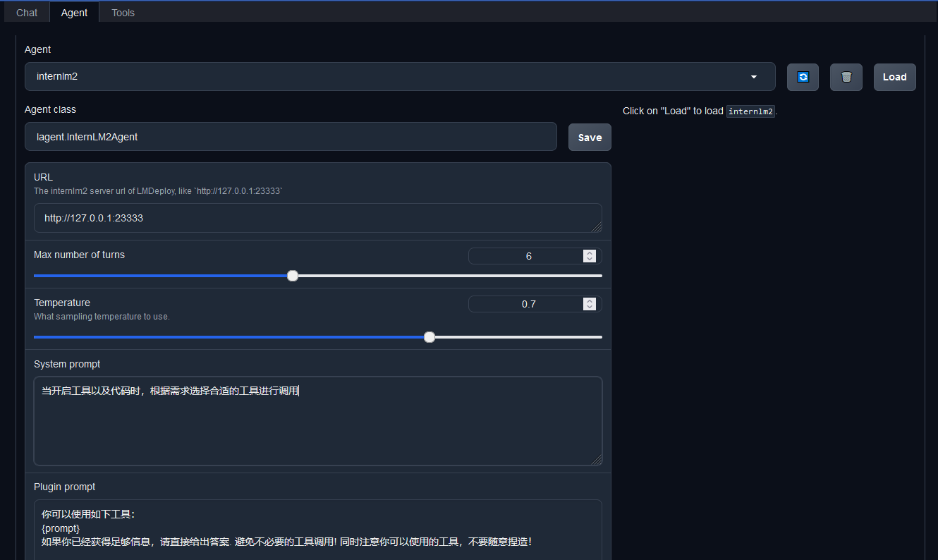Screen dimensions: 938x560
Task: Delete the selected agent with trash icon
Action: (846, 77)
